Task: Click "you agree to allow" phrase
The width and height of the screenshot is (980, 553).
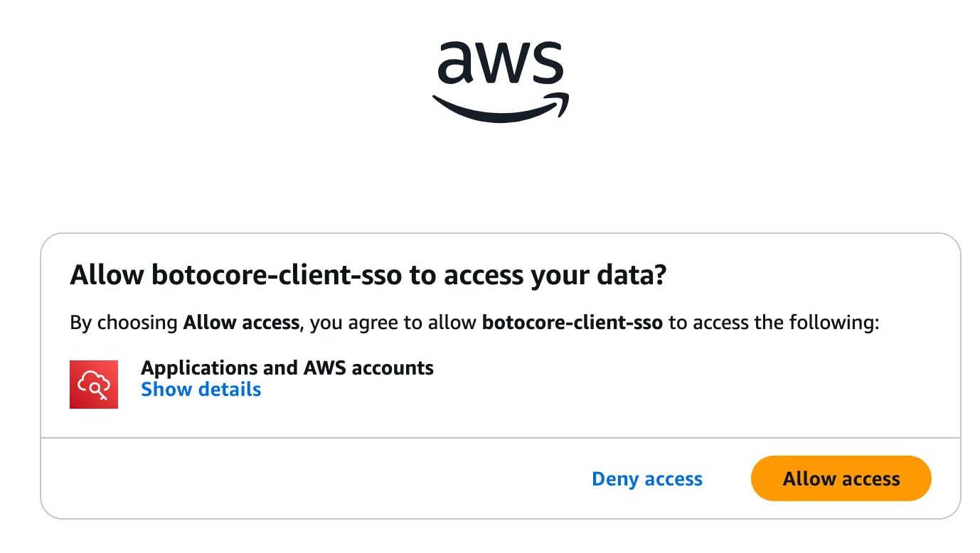Action: pos(393,323)
